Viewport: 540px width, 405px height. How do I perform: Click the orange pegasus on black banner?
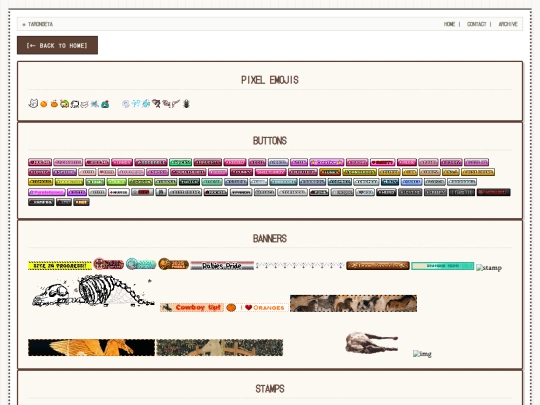point(91,347)
